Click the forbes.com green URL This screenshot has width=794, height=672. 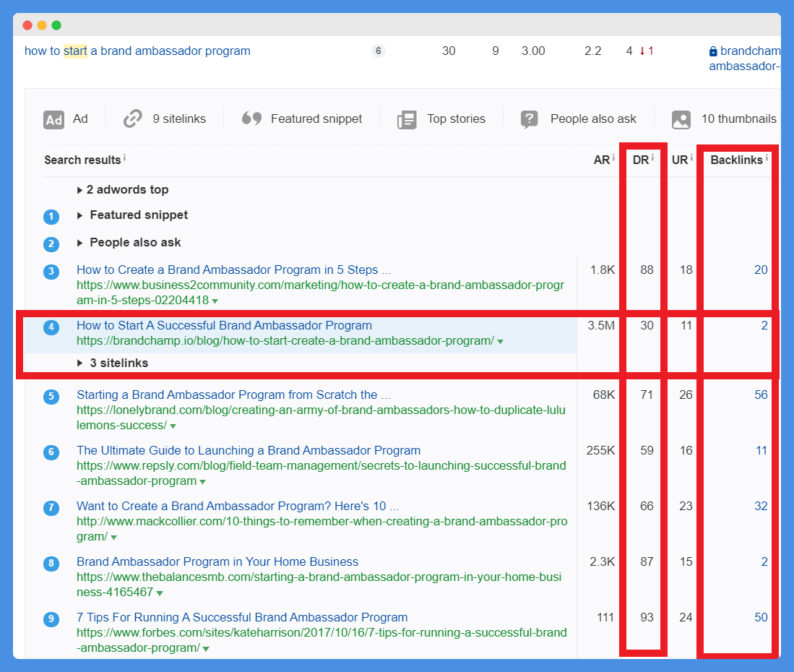[x=322, y=641]
